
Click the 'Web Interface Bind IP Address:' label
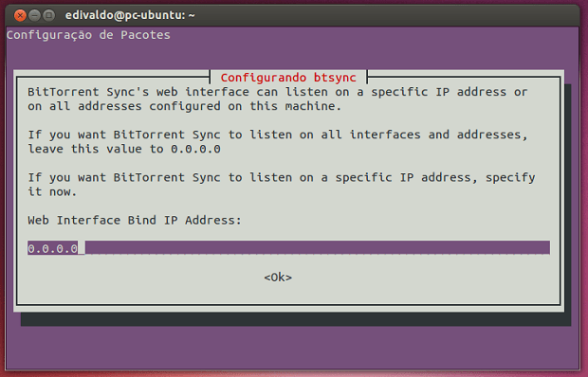pos(135,220)
